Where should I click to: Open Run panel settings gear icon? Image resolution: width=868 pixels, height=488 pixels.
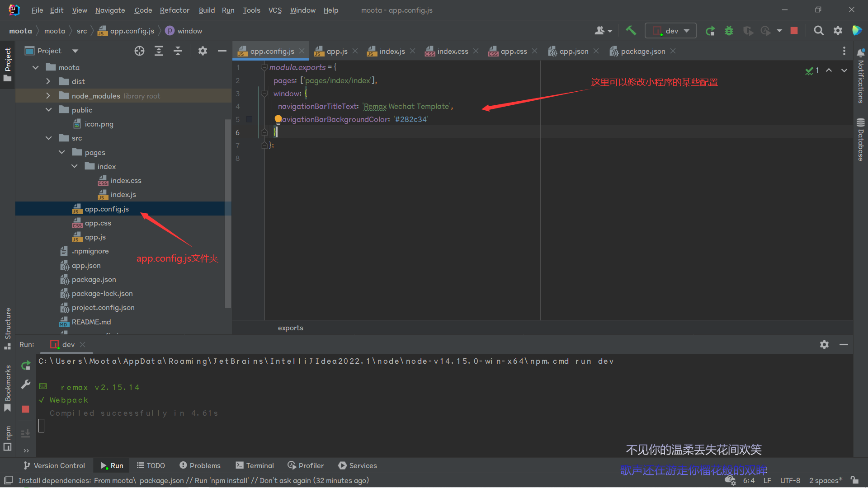pos(824,345)
